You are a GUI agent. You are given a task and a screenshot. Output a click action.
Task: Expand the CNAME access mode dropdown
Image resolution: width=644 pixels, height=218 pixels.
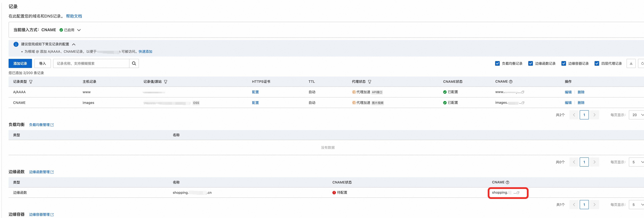tap(79, 30)
